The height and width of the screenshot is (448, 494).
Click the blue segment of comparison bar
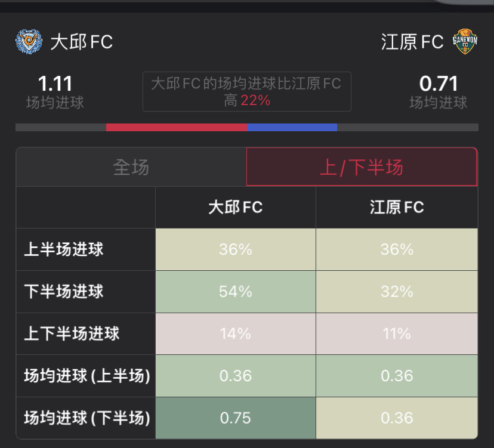pos(292,127)
